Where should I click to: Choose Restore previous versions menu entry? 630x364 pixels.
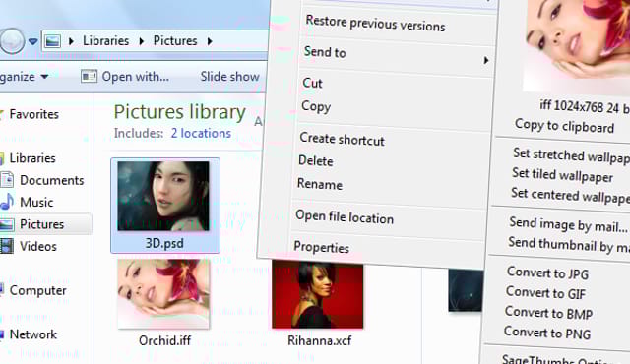tap(375, 24)
